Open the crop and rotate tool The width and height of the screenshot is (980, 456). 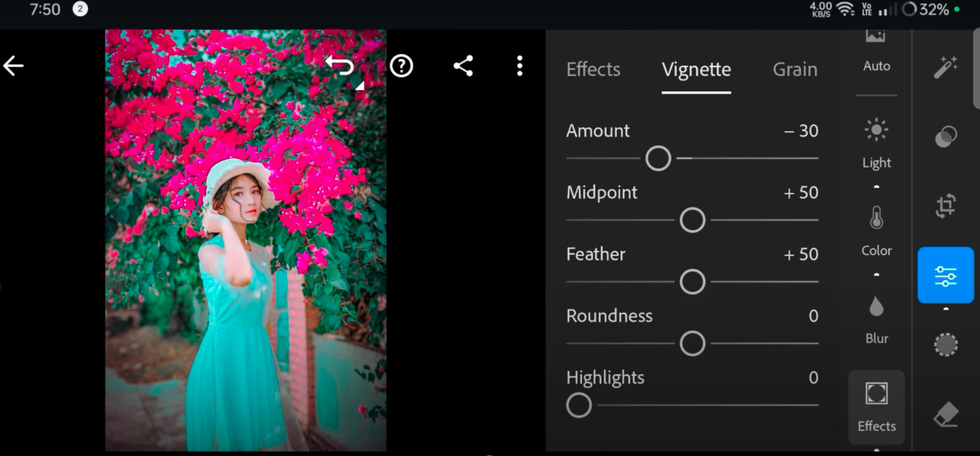(x=945, y=206)
